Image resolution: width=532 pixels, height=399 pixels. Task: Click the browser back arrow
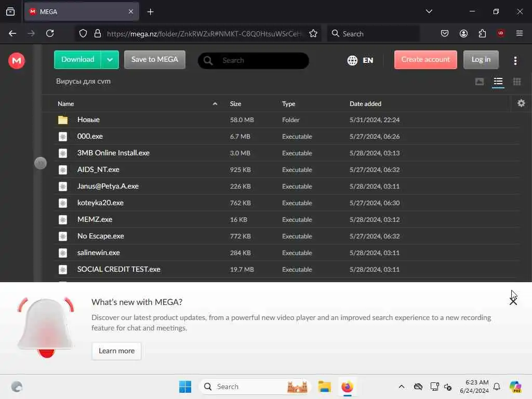(x=12, y=33)
